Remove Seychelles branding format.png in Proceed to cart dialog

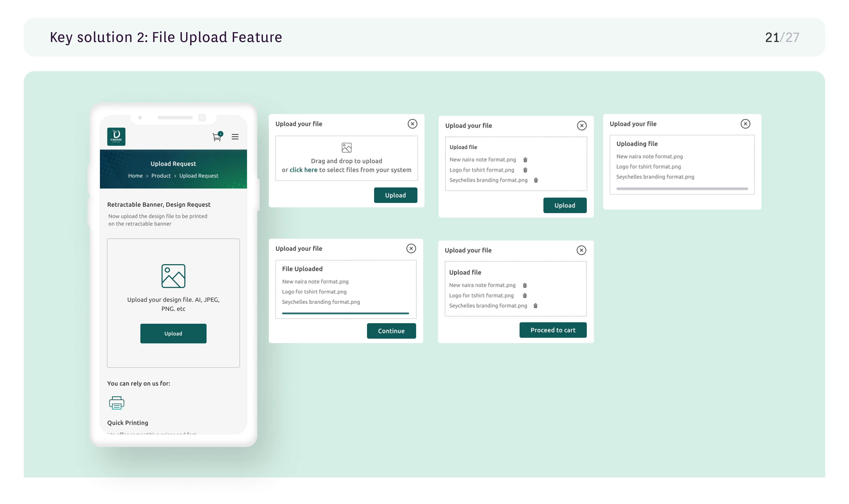point(535,306)
